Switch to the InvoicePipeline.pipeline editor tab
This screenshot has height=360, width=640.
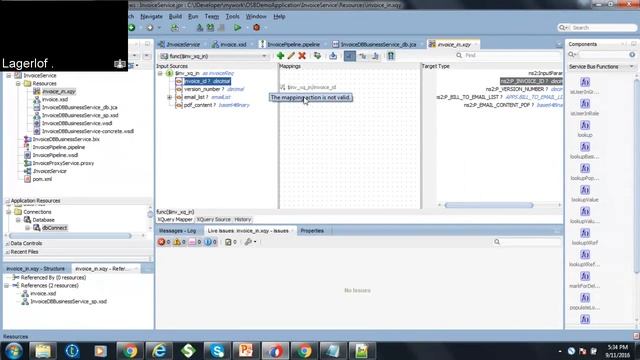pyautogui.click(x=289, y=44)
